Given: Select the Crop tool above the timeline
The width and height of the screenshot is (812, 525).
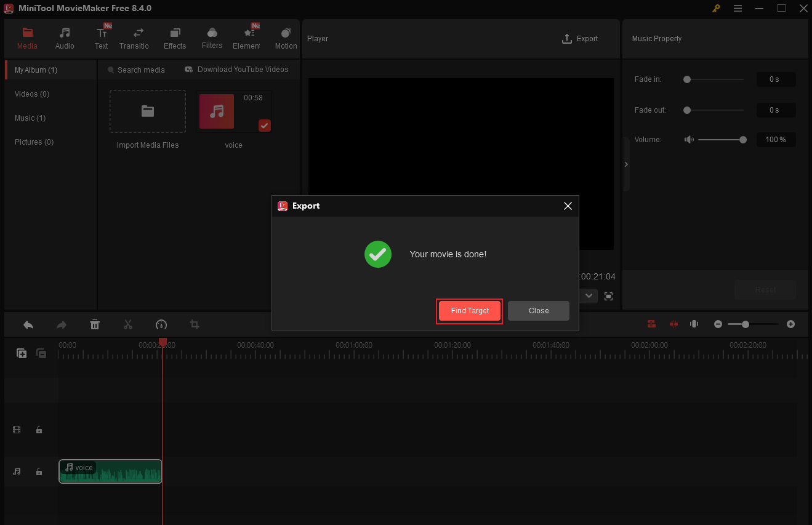Looking at the screenshot, I should (x=194, y=324).
